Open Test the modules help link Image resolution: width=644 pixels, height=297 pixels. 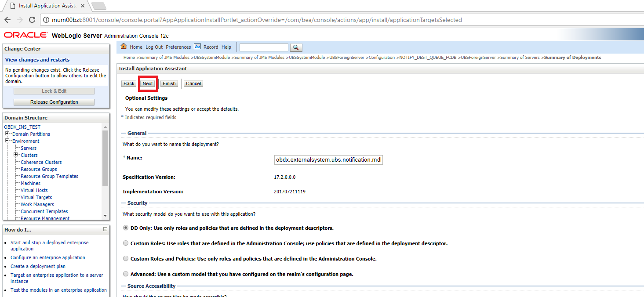coord(58,290)
